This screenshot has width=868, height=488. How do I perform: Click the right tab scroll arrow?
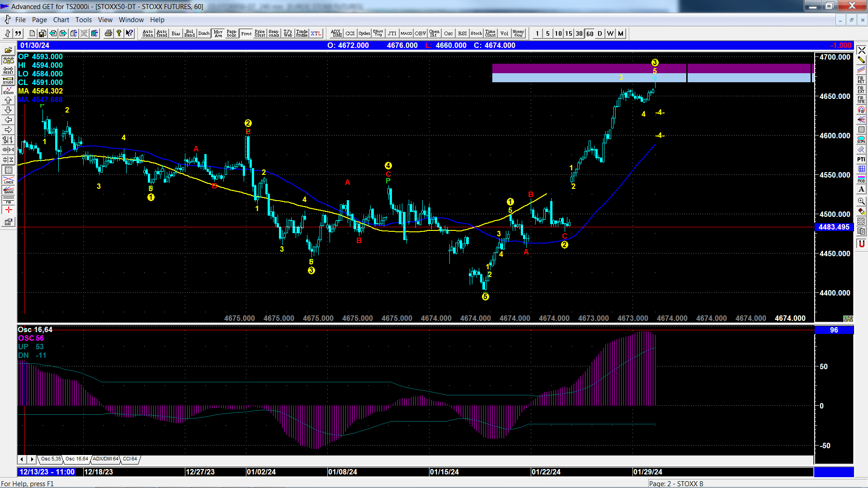pyautogui.click(x=32, y=459)
